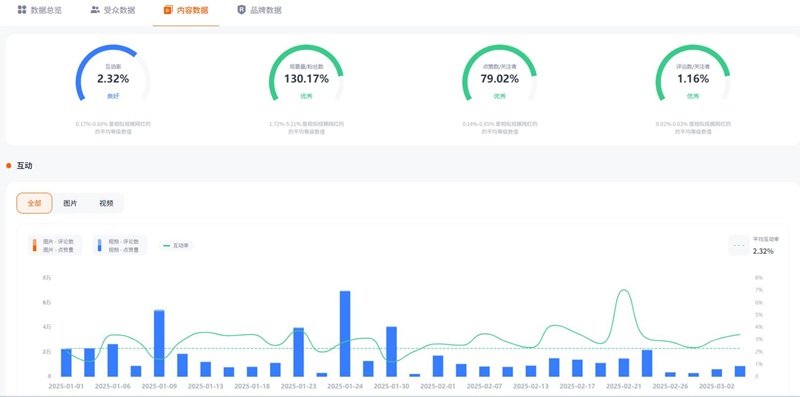800x397 pixels.
Task: Click the bar for 2025-02-17
Action: point(578,368)
